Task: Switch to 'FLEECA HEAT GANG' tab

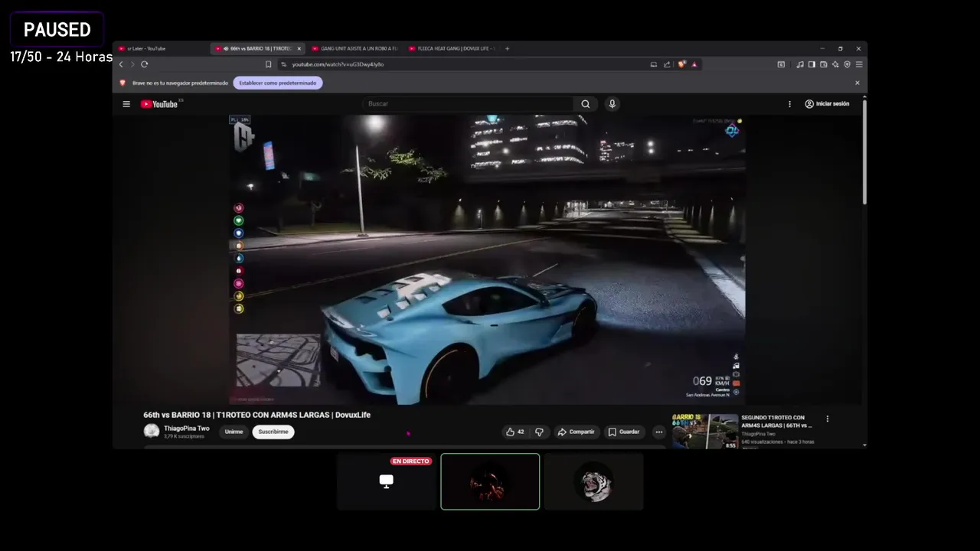Action: (x=452, y=48)
